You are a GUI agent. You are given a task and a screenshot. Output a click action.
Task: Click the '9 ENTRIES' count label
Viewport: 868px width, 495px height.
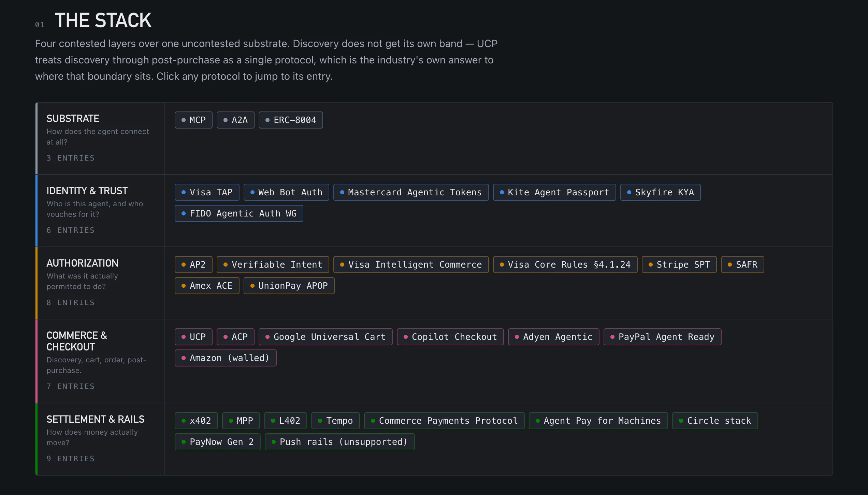[x=70, y=459]
